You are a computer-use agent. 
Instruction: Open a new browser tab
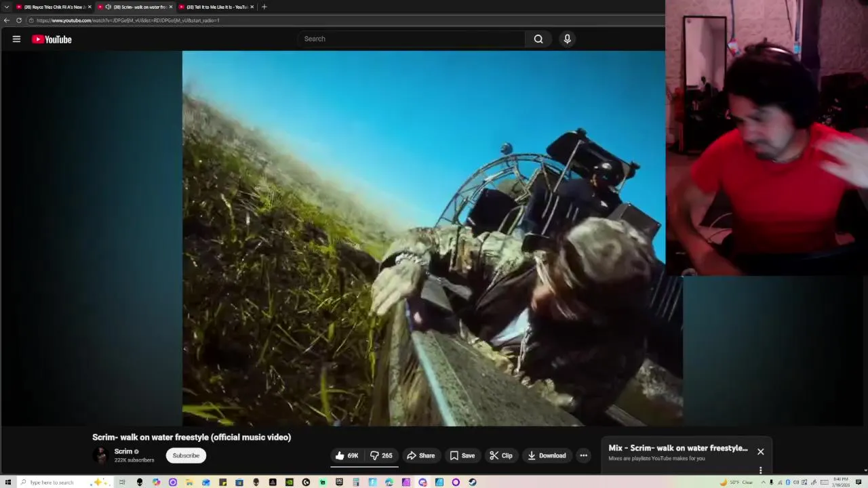[264, 7]
